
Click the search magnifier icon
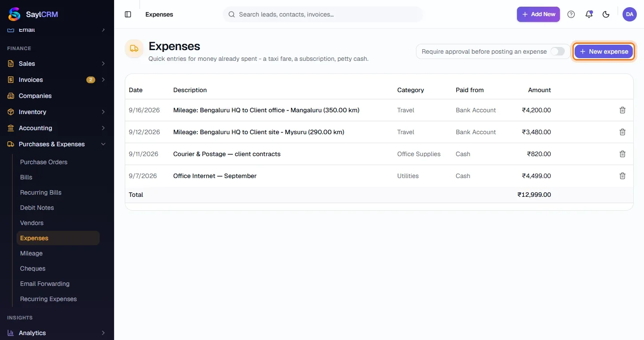232,14
